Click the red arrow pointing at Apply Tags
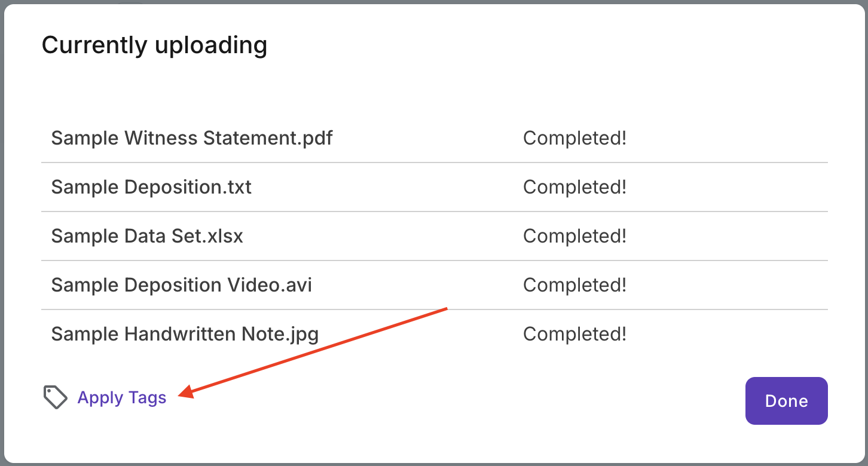868x466 pixels. [317, 351]
